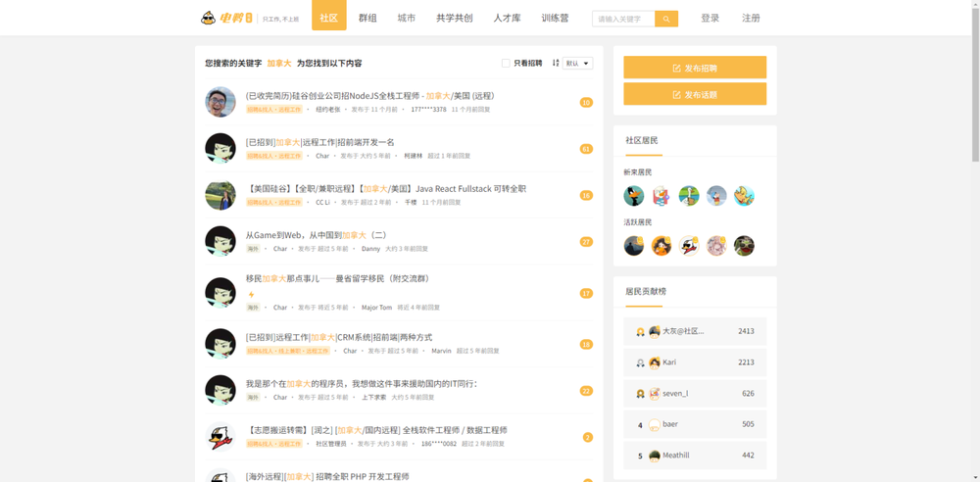Image resolution: width=980 pixels, height=482 pixels.
Task: Select the 社区居民 panel tab
Action: [x=642, y=141]
